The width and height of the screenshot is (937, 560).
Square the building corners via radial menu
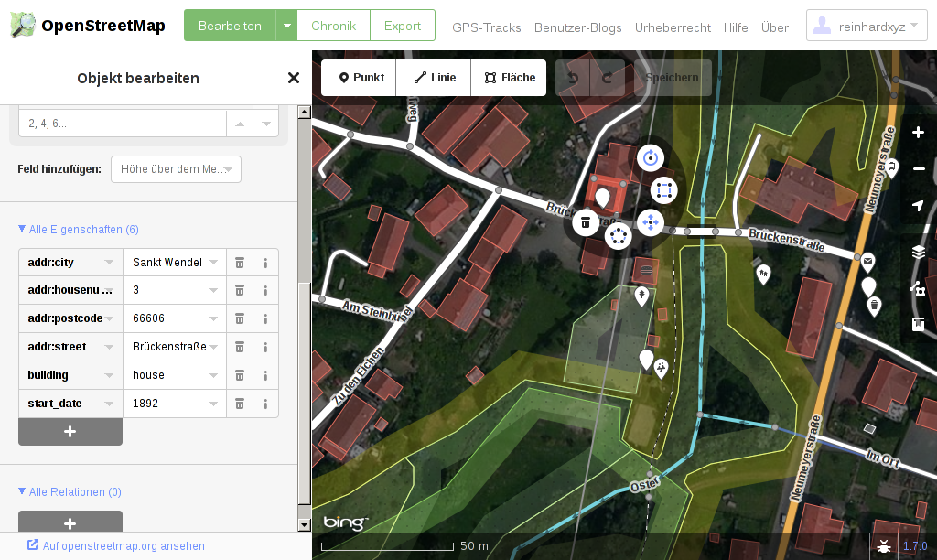point(664,190)
